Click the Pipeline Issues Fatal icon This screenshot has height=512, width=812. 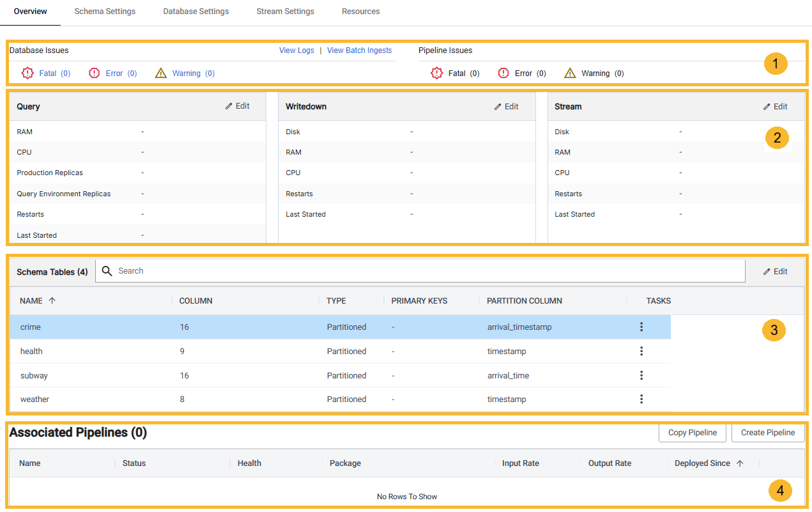coord(437,73)
